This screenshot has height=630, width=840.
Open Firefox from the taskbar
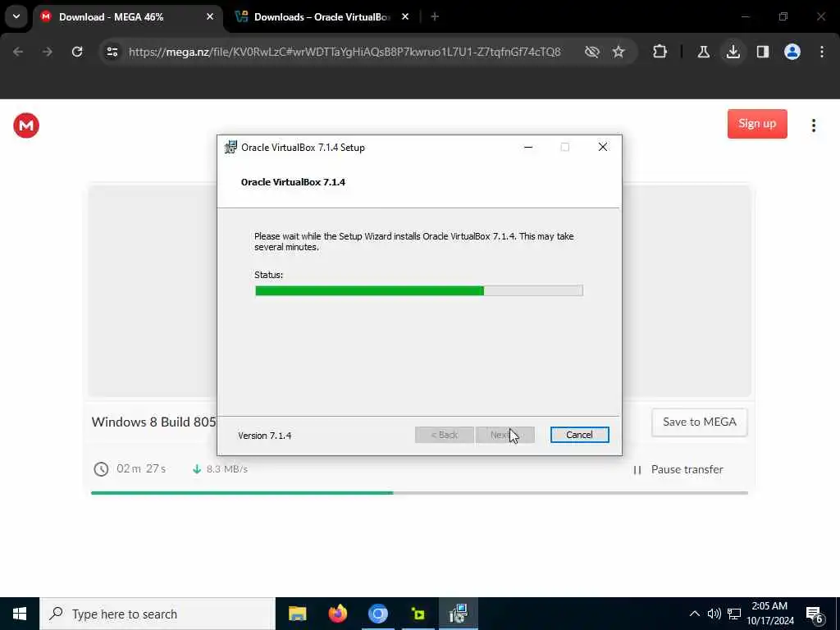point(337,614)
